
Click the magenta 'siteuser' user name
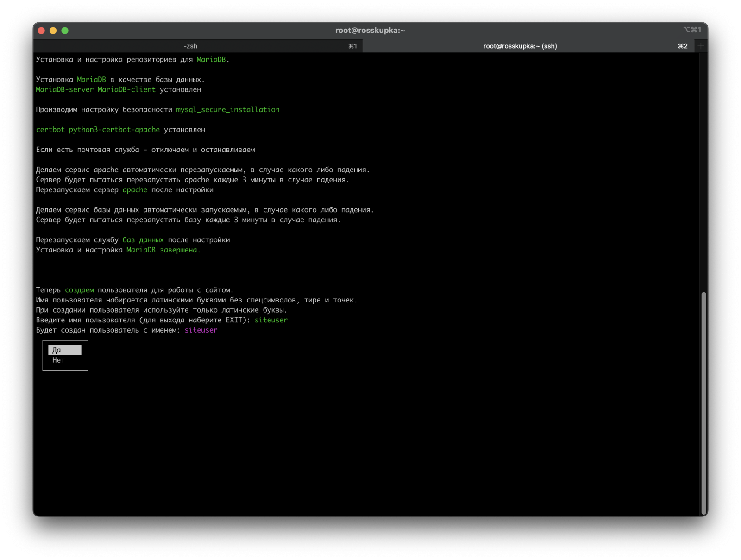201,330
